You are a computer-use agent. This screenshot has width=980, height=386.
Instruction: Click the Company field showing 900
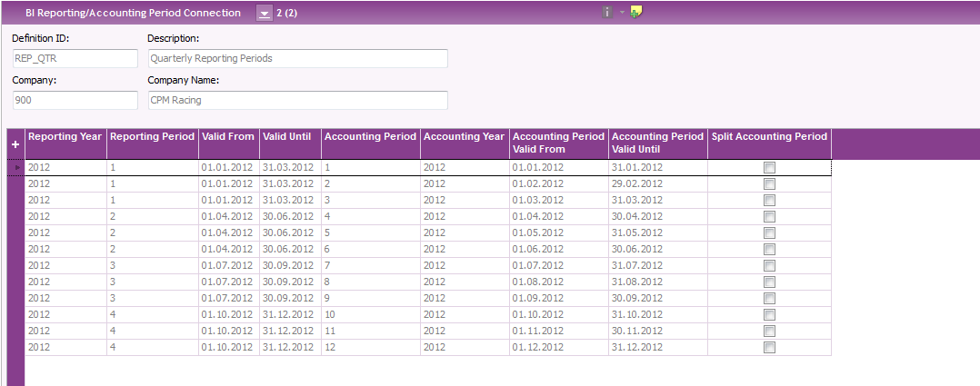[x=74, y=100]
